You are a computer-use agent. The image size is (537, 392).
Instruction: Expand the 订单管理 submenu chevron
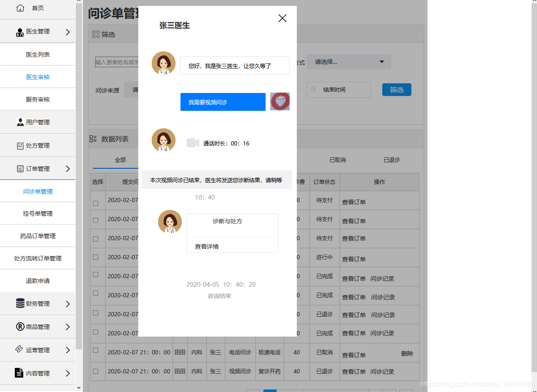tap(68, 168)
